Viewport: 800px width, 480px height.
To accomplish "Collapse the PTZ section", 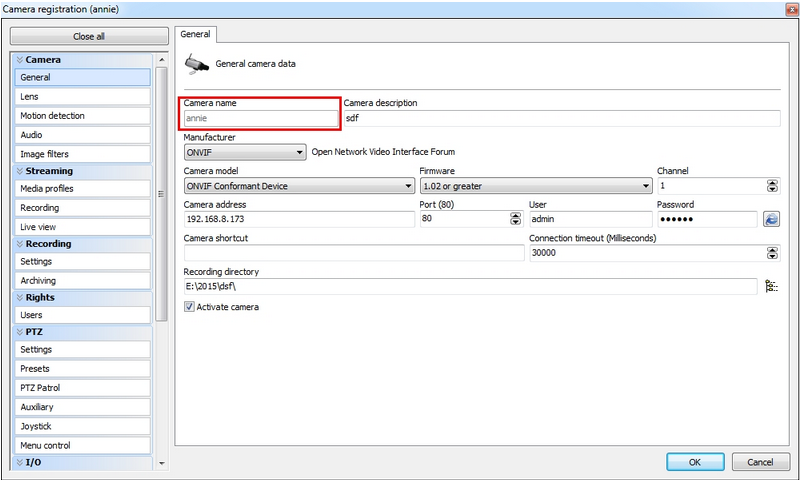I will [83, 332].
